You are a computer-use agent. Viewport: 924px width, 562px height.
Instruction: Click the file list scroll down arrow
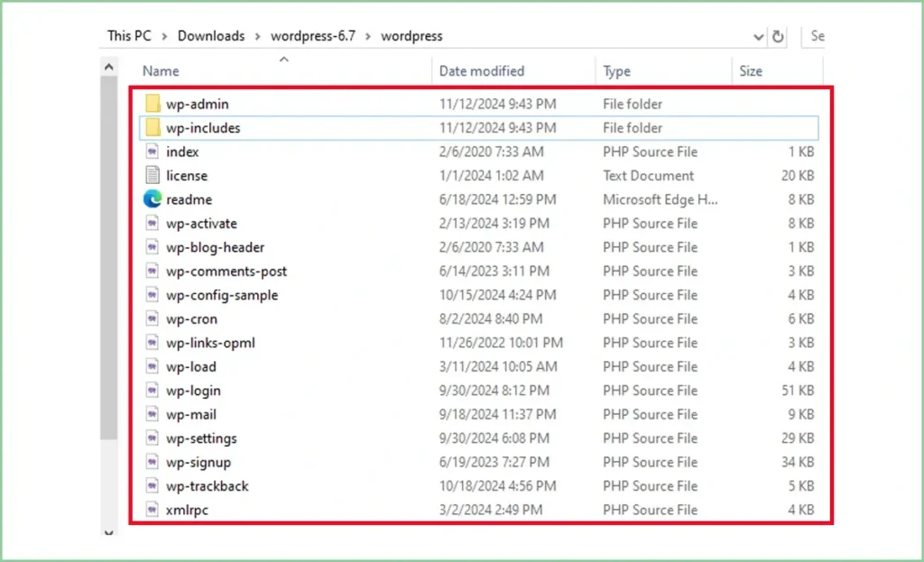point(109,532)
